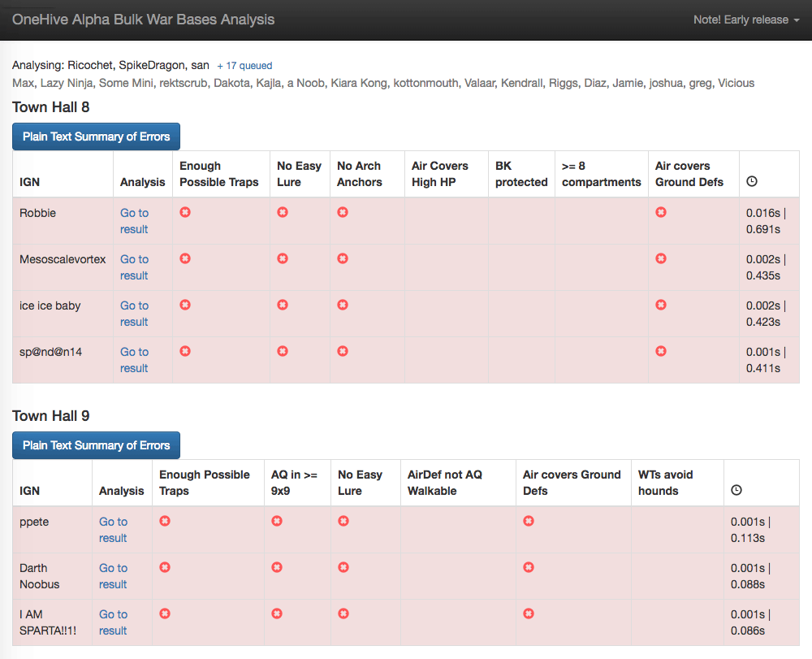Click the OneHive Alpha navbar title
The image size is (812, 659).
pos(143,20)
